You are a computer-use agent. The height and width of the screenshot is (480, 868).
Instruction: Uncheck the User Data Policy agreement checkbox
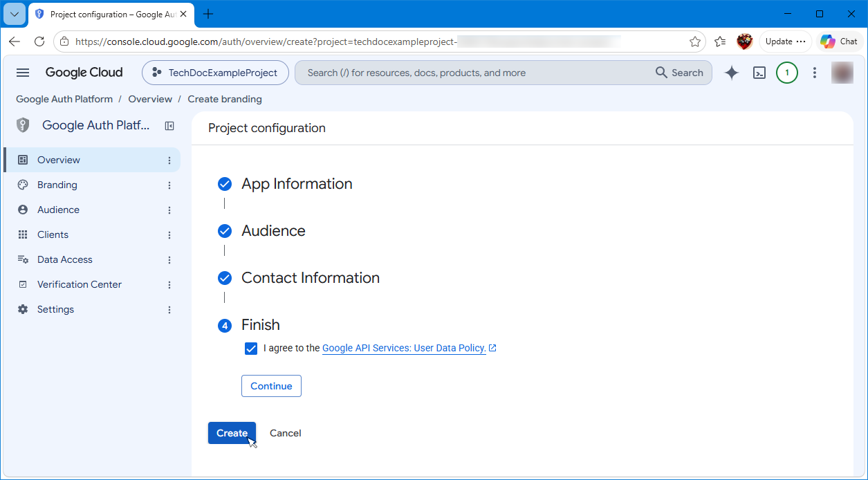click(251, 349)
